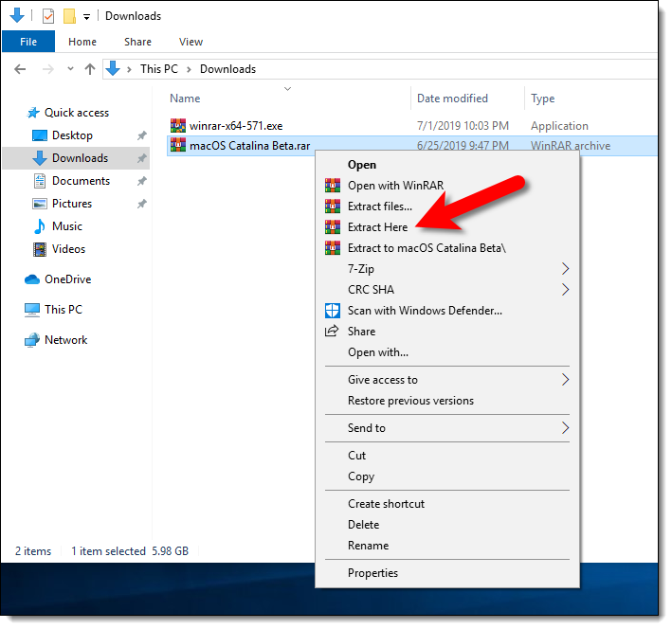Expand the Send to submenu arrow

(565, 428)
